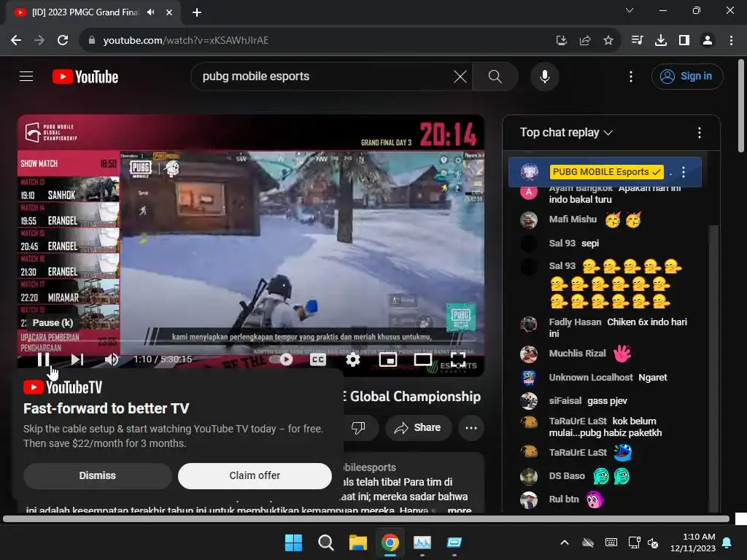Open Windows taskbar search

click(326, 542)
